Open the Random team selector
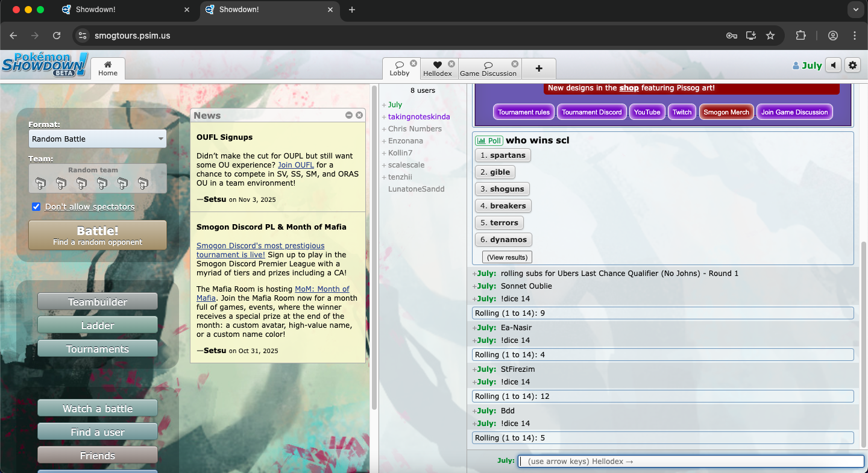 (98, 179)
